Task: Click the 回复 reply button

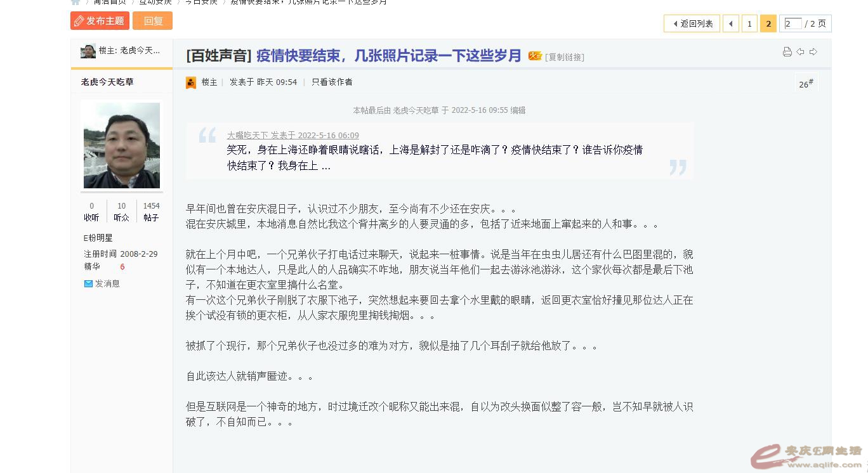Action: [152, 21]
